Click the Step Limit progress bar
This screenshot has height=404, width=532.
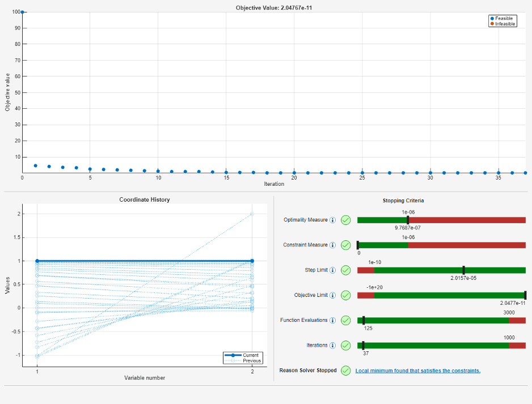(441, 270)
